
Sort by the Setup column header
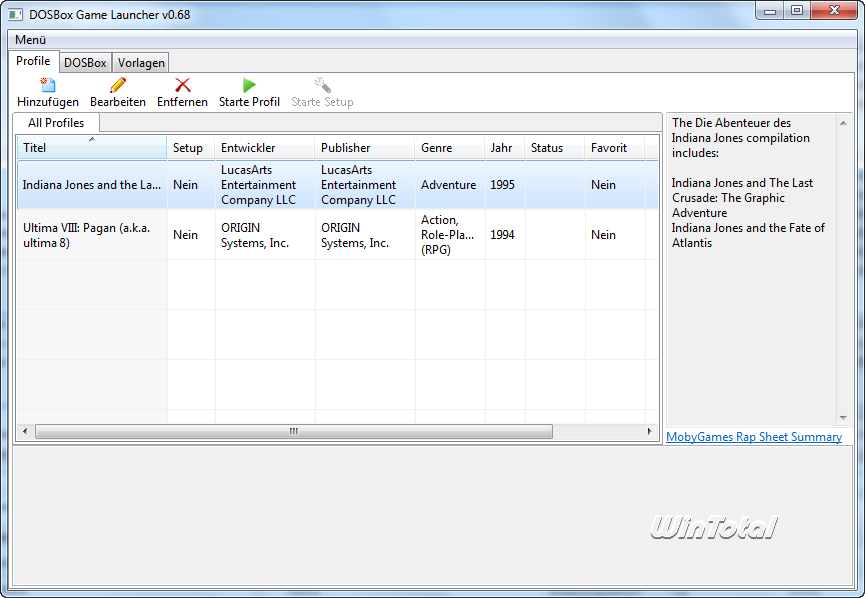click(191, 148)
